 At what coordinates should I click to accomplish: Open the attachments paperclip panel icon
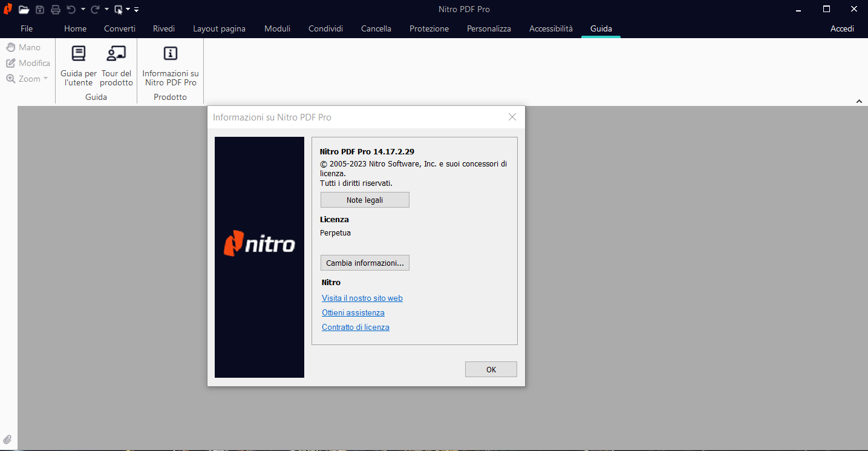click(8, 439)
